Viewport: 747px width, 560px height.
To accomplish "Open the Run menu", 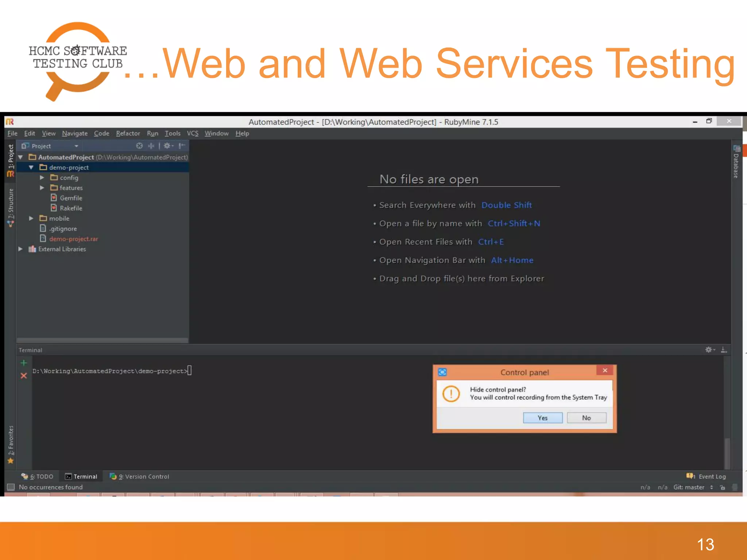I will click(x=152, y=133).
